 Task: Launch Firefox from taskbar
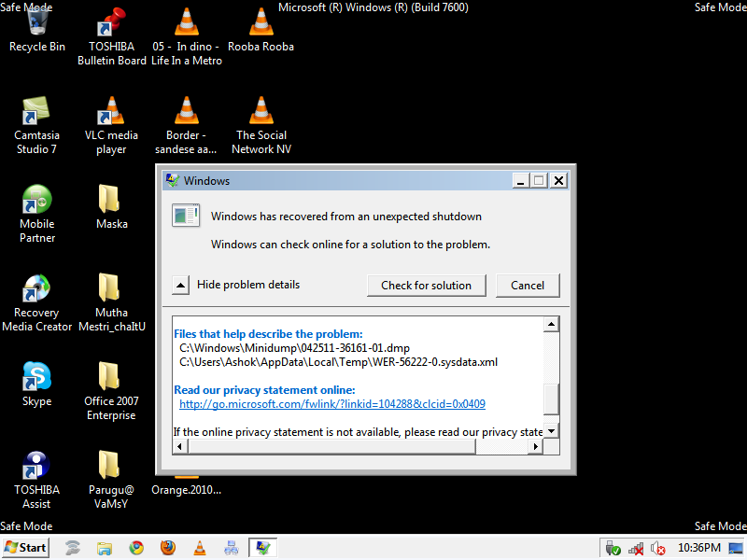click(x=168, y=548)
